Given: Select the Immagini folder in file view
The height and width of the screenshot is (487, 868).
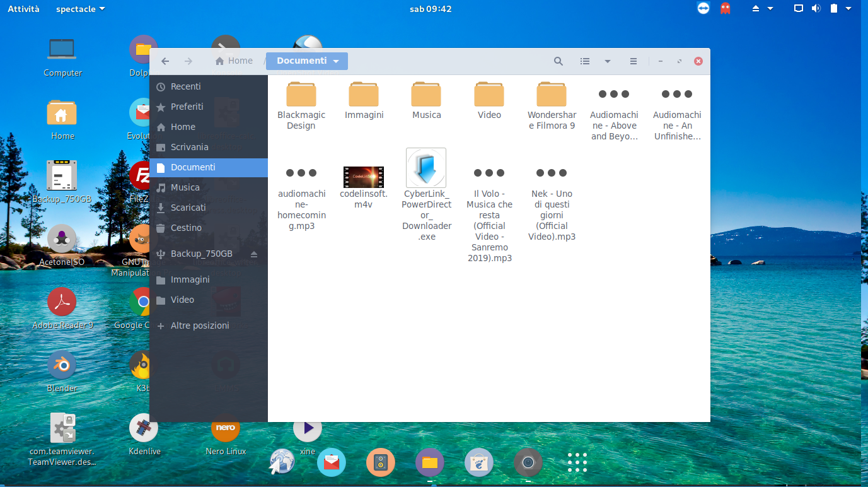Looking at the screenshot, I should click(x=364, y=100).
